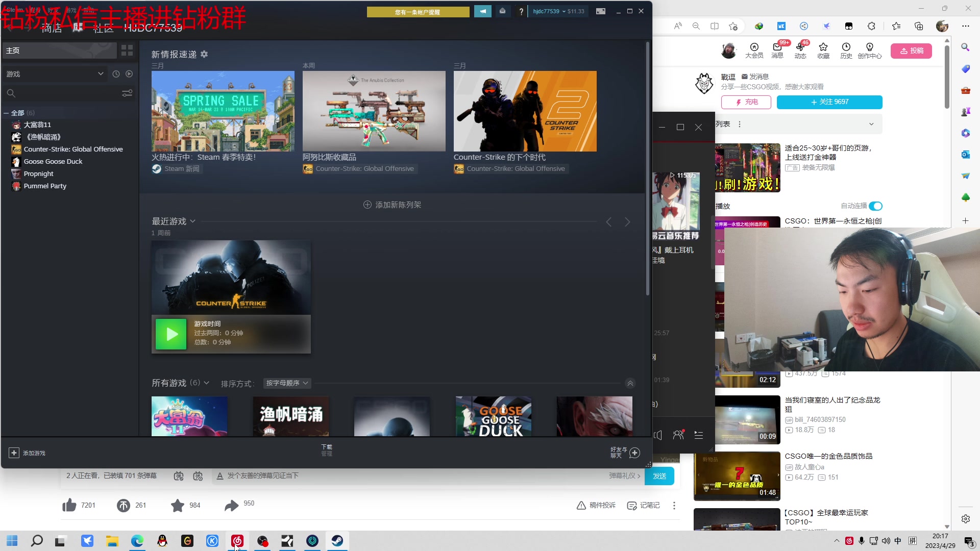Switch library to grid collections view
The height and width of the screenshot is (551, 980).
(x=127, y=51)
